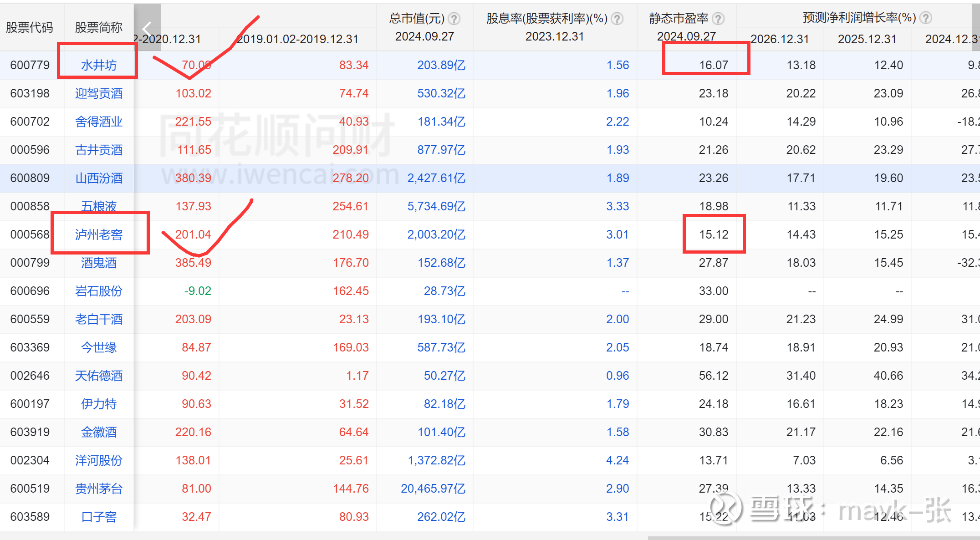980x540 pixels.
Task: Click 2026 growth forecast 7.03
Action: [x=804, y=460]
